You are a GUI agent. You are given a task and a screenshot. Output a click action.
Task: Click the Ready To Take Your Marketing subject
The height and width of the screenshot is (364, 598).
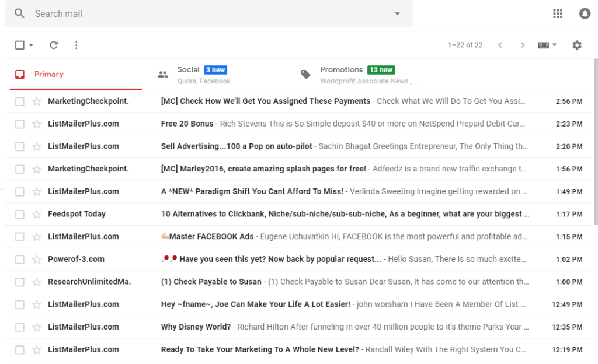pyautogui.click(x=260, y=349)
